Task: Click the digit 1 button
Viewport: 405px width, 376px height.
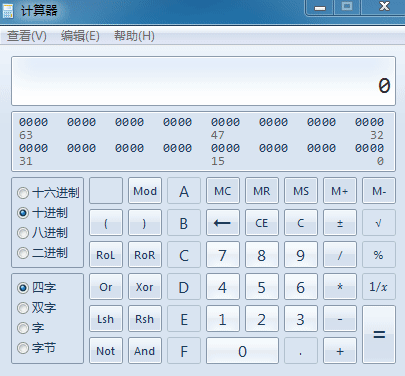Action: (x=223, y=319)
